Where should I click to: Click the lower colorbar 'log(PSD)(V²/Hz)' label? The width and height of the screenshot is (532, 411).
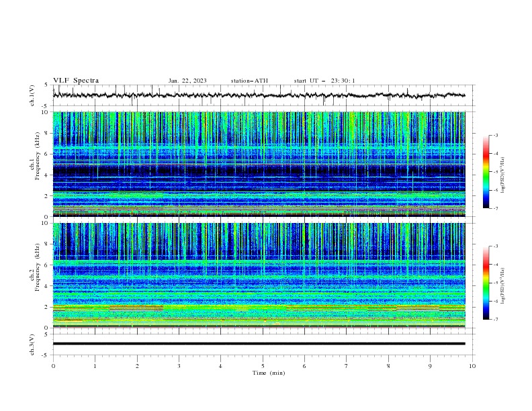[x=502, y=286]
